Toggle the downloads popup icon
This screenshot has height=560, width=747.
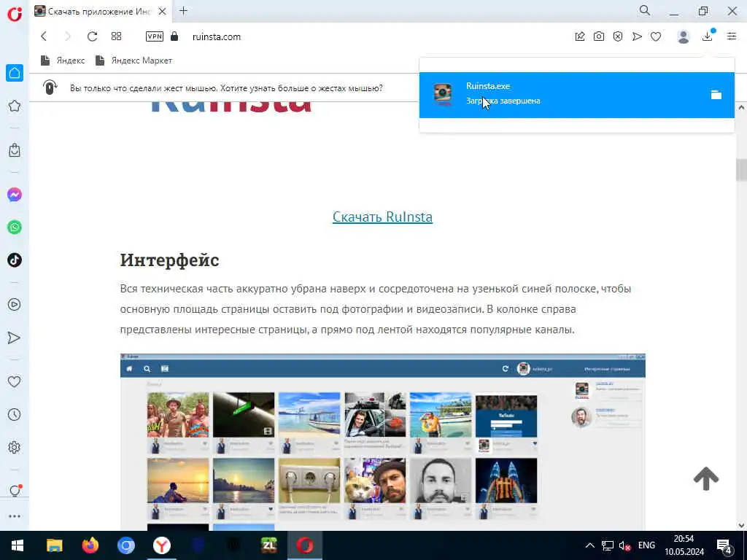click(x=708, y=36)
